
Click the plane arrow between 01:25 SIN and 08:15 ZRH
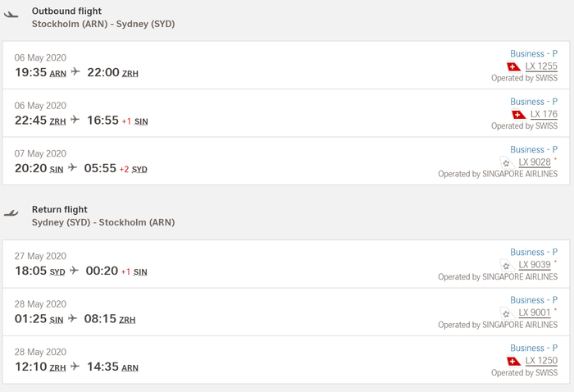(x=72, y=318)
